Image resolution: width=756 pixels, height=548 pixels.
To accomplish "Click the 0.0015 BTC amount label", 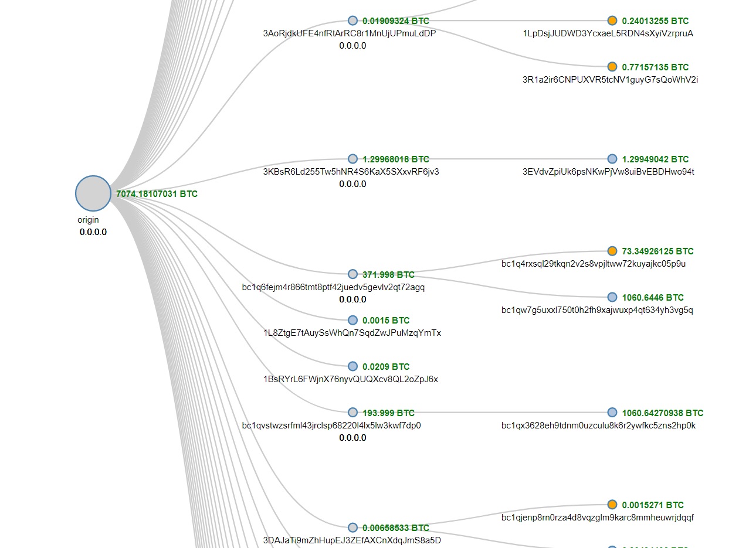I will click(386, 320).
